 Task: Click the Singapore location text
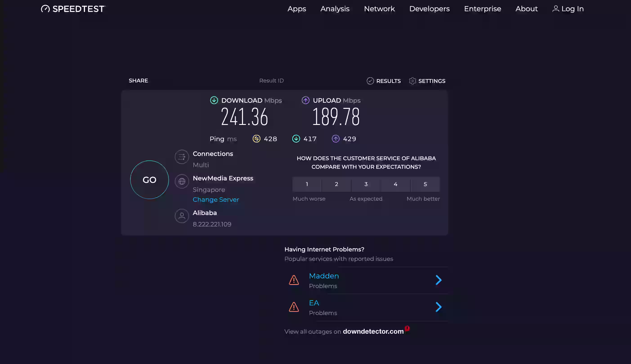[x=209, y=190]
